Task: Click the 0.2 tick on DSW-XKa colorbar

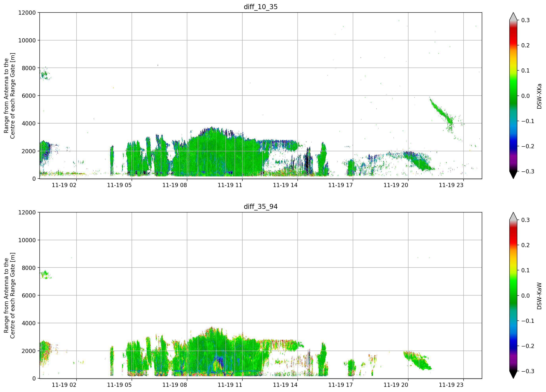Action: pos(526,45)
